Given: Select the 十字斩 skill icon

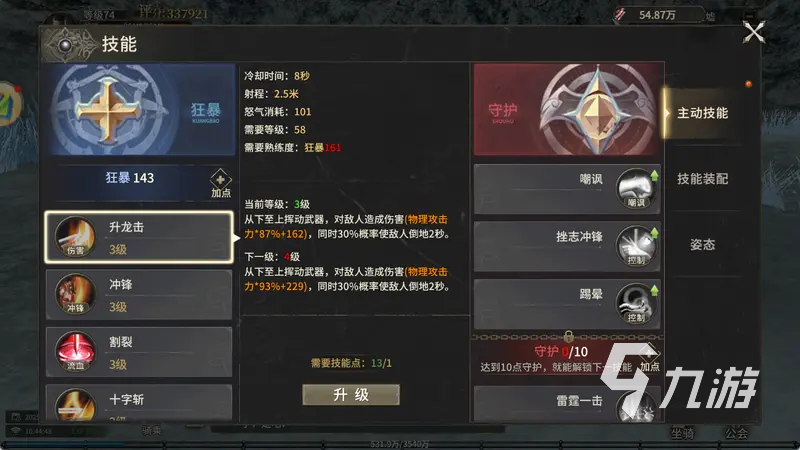Looking at the screenshot, I should click(x=76, y=406).
